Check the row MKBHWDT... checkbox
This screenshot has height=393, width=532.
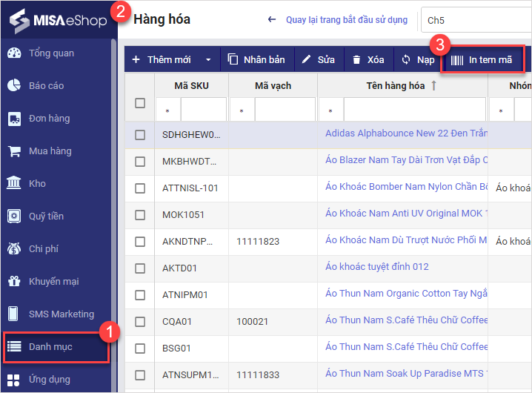[x=140, y=162]
